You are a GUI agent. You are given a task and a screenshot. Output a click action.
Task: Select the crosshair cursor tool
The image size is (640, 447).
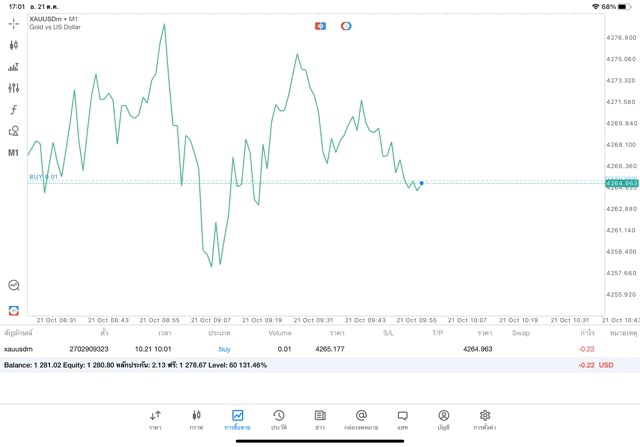pos(14,23)
